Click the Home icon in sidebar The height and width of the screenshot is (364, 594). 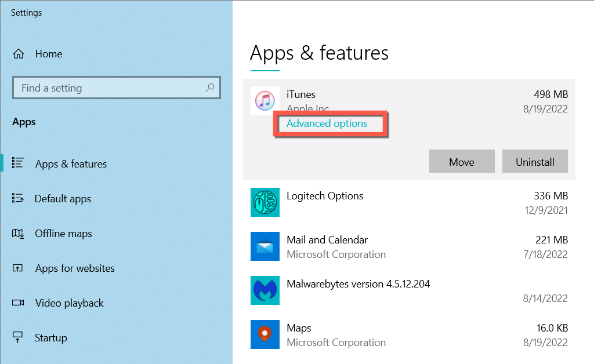click(19, 54)
